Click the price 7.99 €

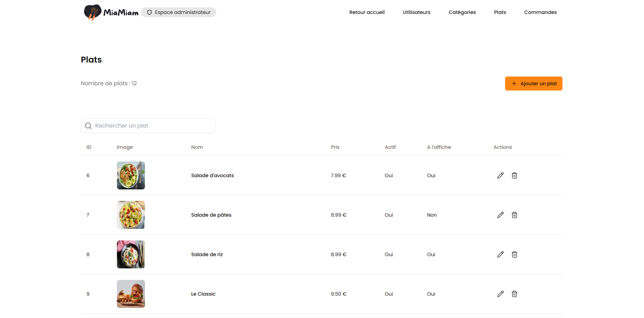[x=338, y=175]
